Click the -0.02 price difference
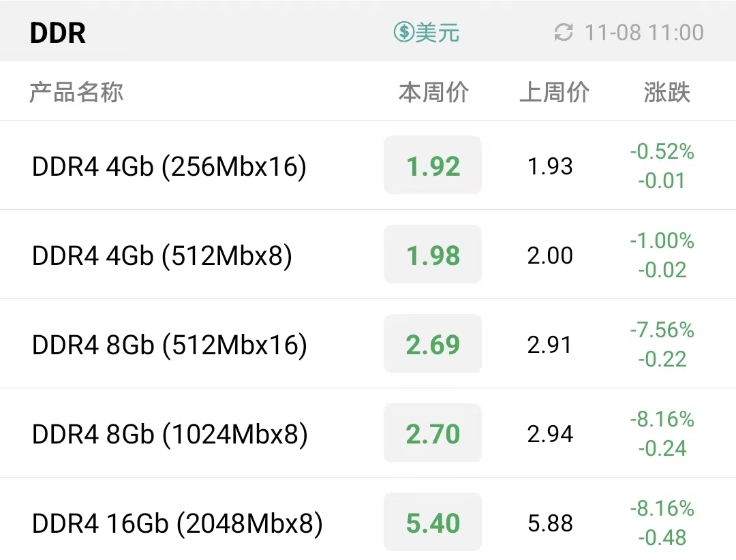This screenshot has width=736, height=560. (x=662, y=270)
